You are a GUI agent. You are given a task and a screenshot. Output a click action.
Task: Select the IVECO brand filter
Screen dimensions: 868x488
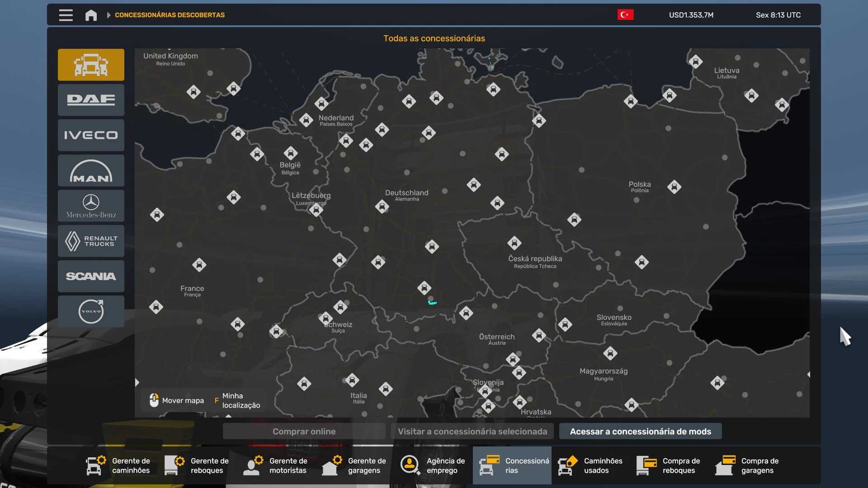pyautogui.click(x=91, y=135)
